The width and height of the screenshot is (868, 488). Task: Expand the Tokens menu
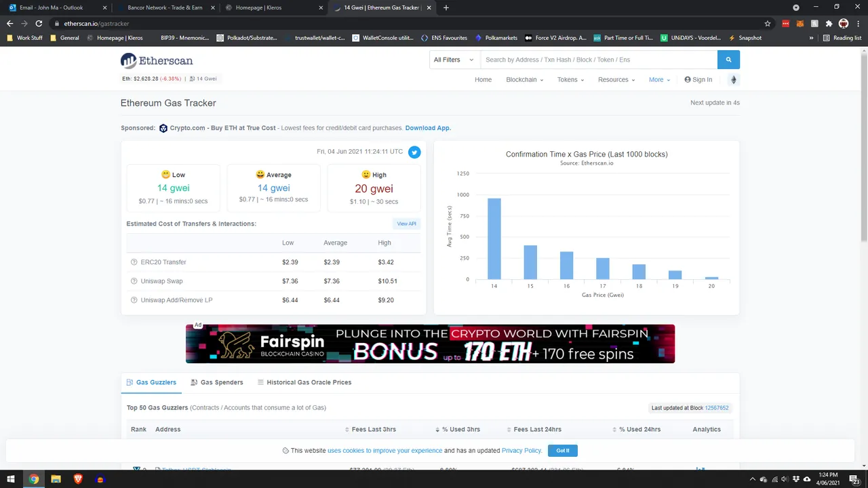point(570,79)
